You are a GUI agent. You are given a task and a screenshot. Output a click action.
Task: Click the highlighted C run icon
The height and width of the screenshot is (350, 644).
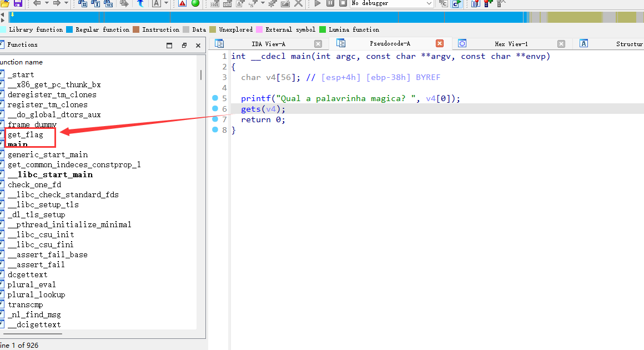coord(456,3)
